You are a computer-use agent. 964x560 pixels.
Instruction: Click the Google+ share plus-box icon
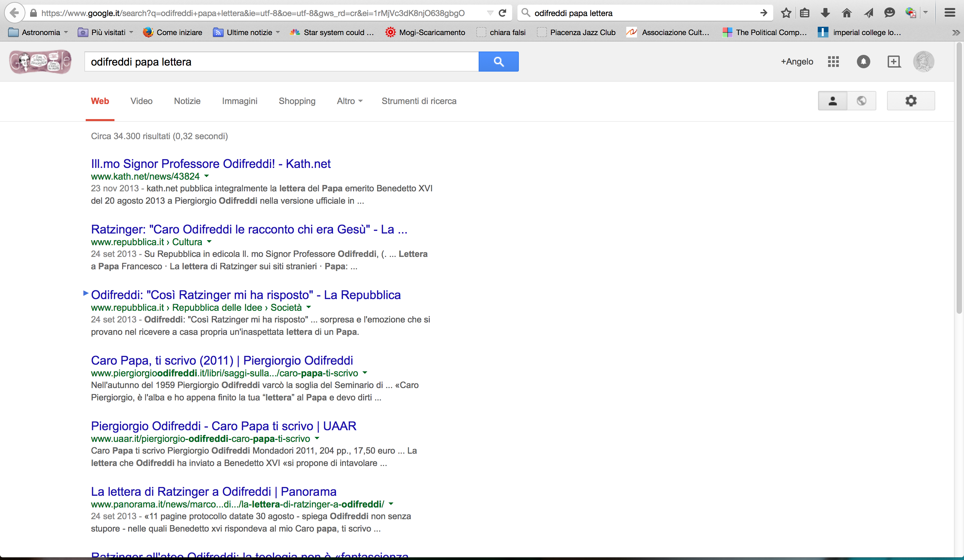(894, 62)
